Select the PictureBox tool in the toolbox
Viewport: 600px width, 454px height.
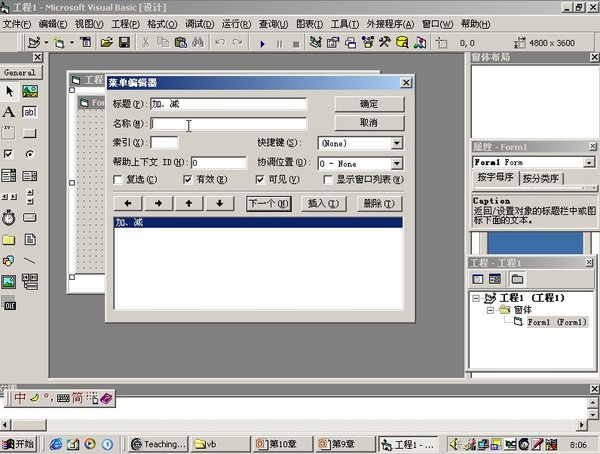[30, 91]
